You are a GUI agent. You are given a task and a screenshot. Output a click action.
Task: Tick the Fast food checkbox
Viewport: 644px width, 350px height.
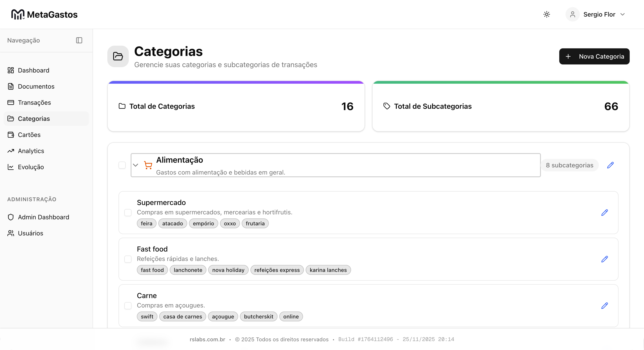click(128, 259)
